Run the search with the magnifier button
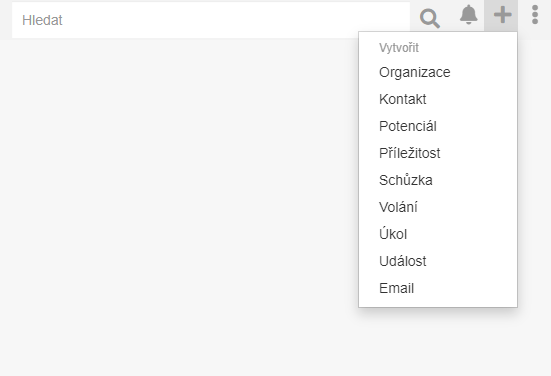This screenshot has width=551, height=376. [429, 19]
